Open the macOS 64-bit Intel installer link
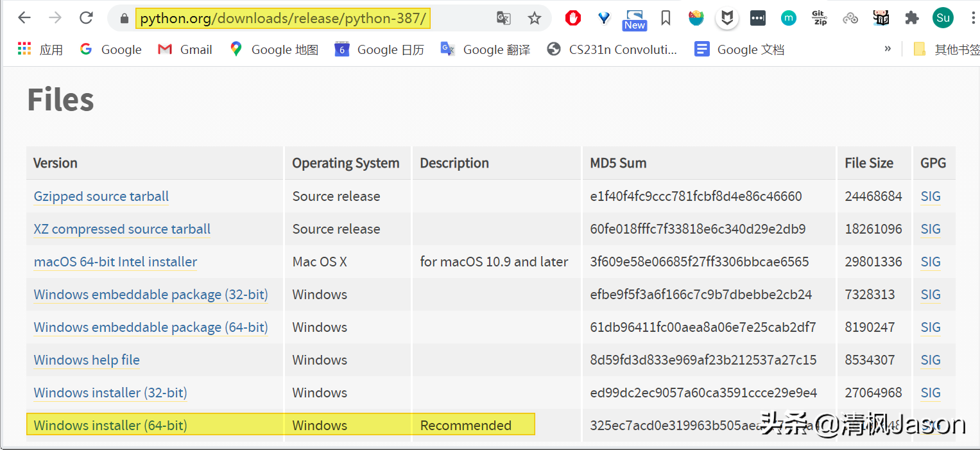980x450 pixels. (116, 262)
